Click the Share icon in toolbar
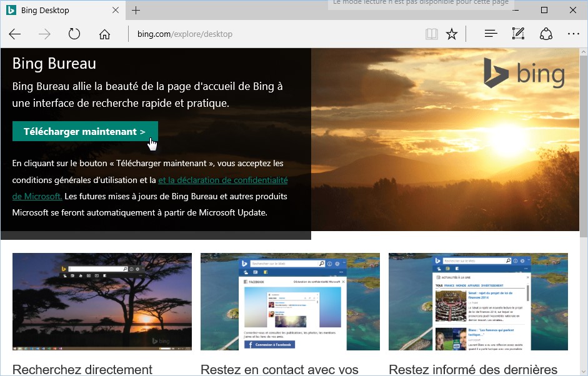The image size is (588, 376). 546,34
